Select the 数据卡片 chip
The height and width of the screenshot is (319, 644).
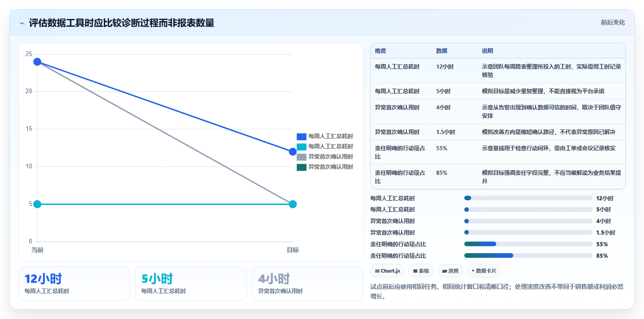484,271
